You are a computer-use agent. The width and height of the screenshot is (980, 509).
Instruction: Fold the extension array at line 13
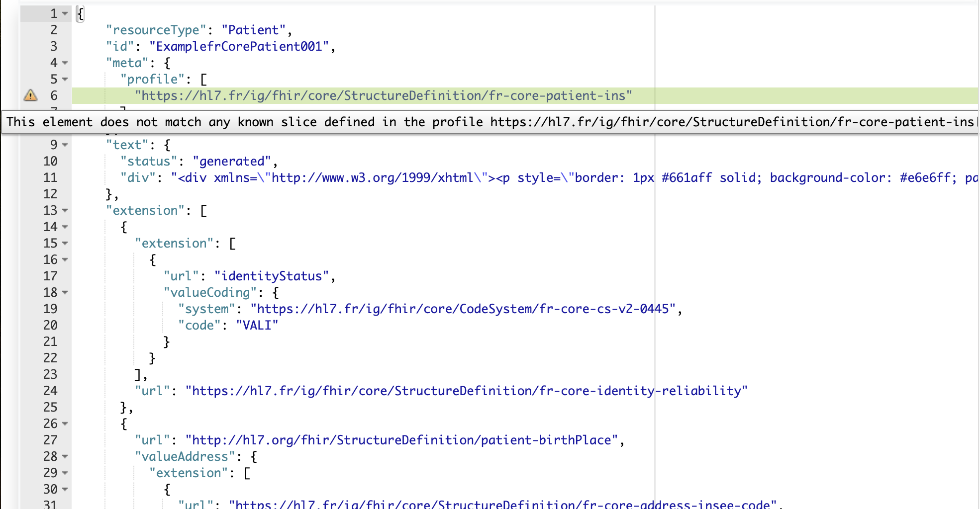click(65, 211)
